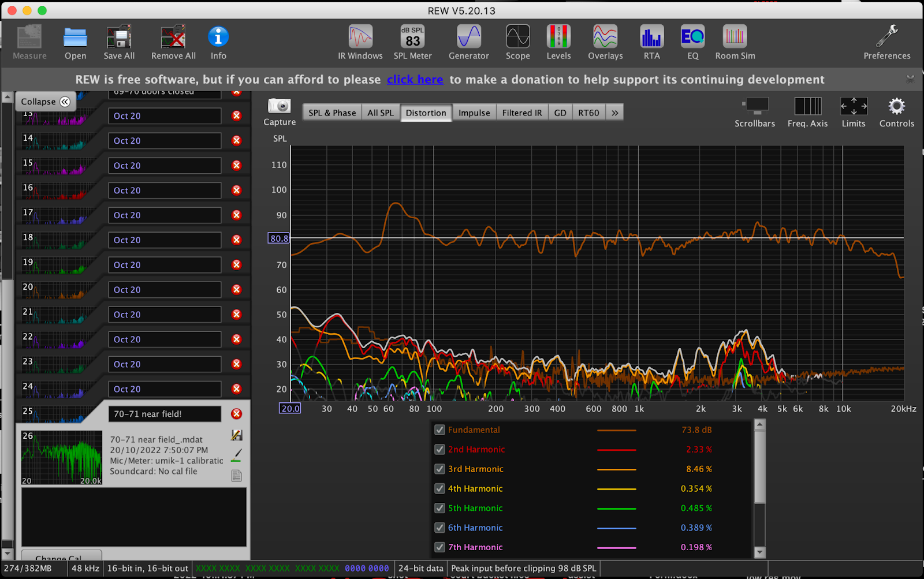Click the Capture camera icon
This screenshot has height=579, width=924.
coord(280,107)
